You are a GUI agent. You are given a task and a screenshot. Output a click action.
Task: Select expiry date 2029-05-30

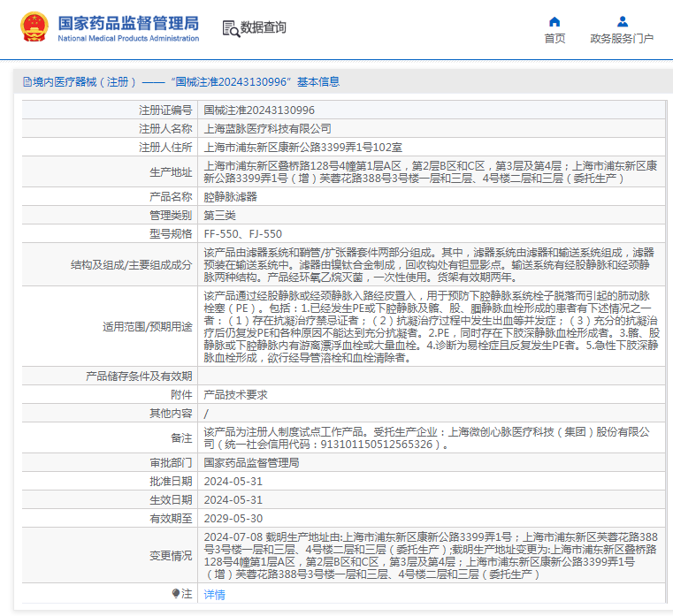click(233, 518)
